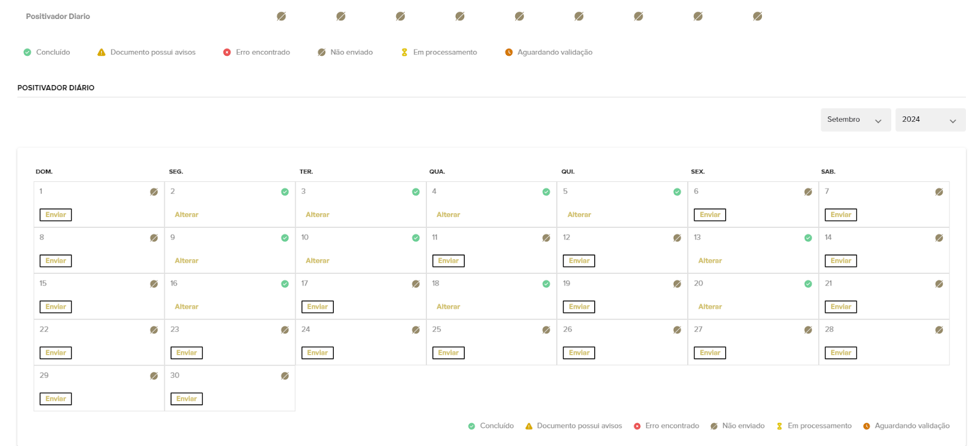
Task: Click the Positivador Diario row label
Action: pos(58,17)
